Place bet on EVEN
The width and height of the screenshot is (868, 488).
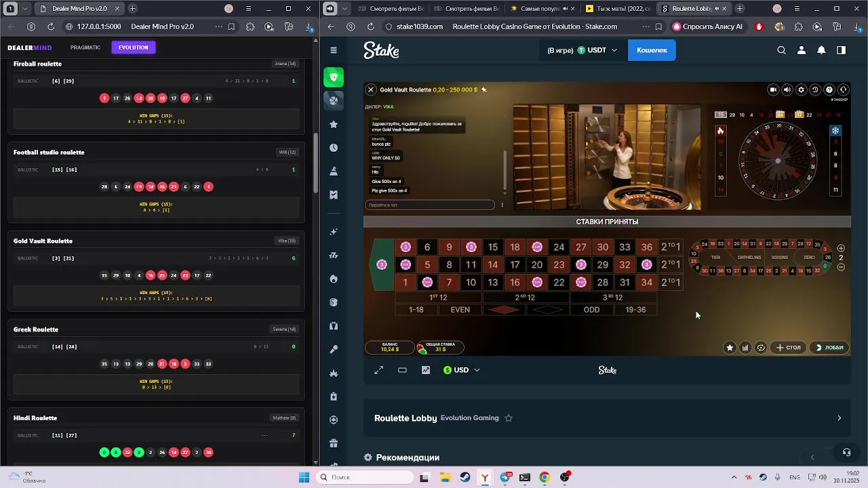(460, 310)
